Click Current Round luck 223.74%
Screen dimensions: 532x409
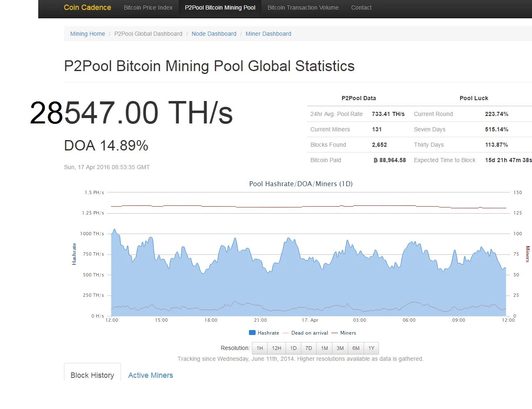coord(497,114)
